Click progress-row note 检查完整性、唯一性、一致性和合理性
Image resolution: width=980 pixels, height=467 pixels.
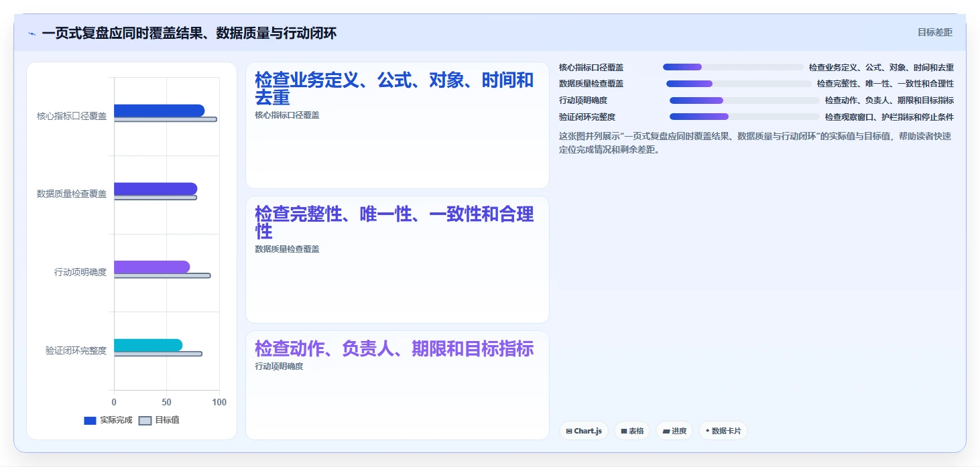[x=885, y=84]
